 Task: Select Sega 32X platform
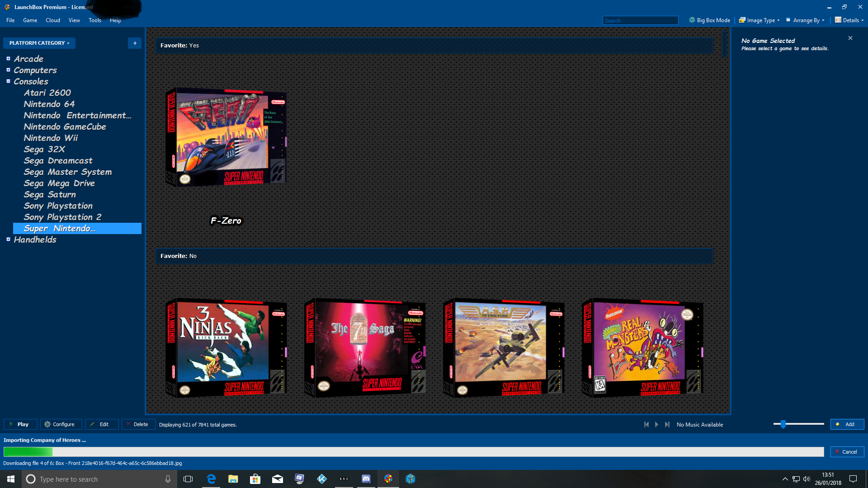[44, 149]
